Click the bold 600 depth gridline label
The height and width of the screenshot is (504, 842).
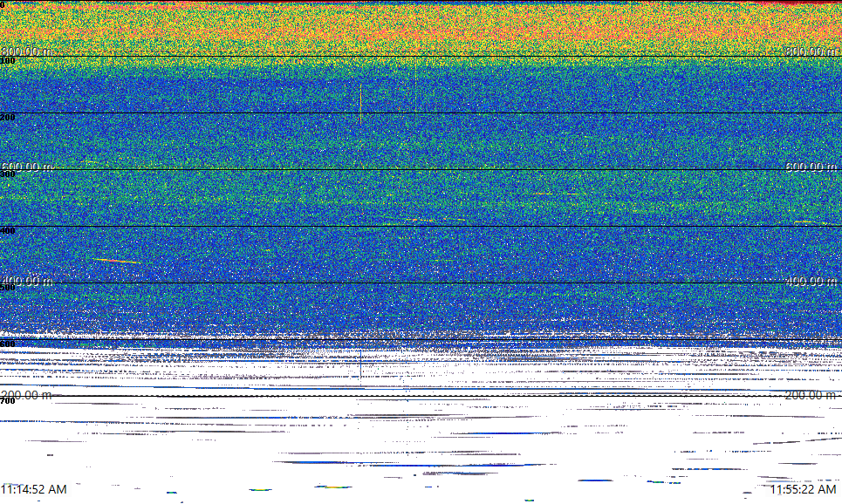8,344
